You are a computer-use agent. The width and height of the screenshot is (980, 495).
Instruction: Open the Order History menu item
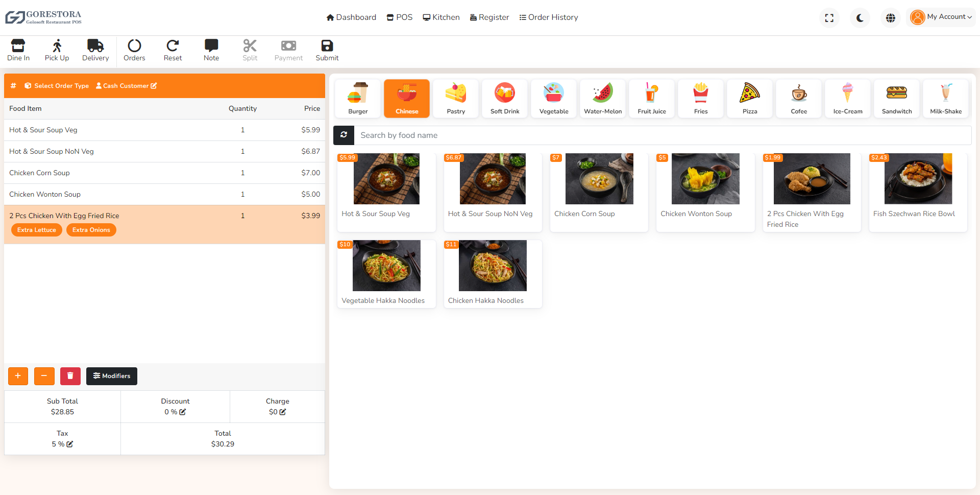pyautogui.click(x=548, y=17)
